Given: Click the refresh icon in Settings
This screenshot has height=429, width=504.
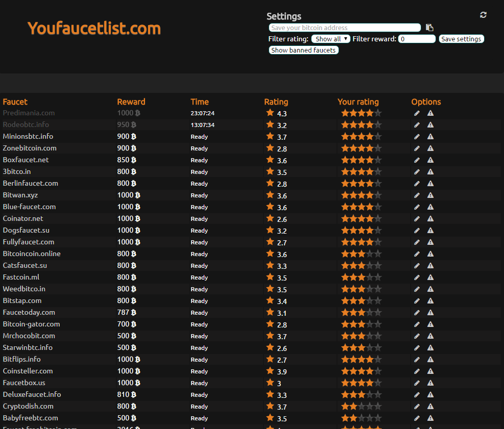Looking at the screenshot, I should [483, 15].
